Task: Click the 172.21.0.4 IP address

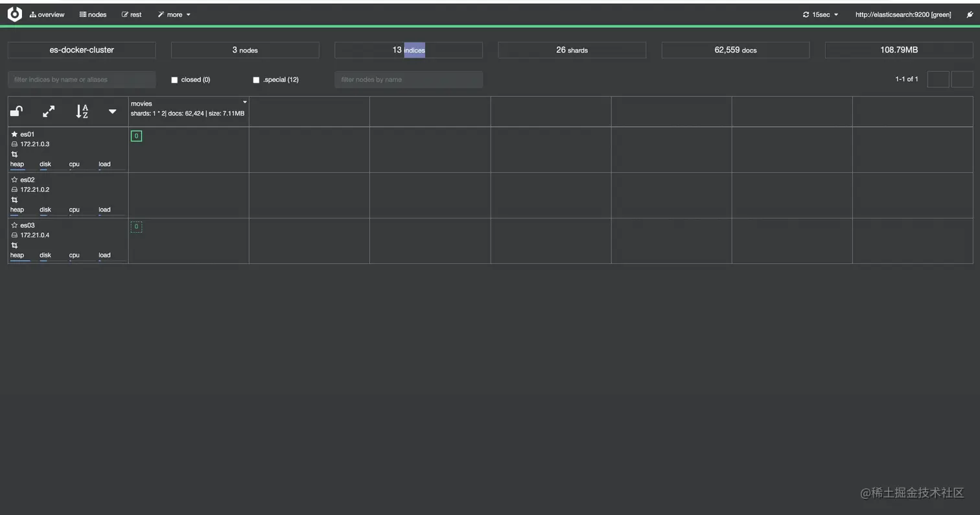Action: pyautogui.click(x=35, y=235)
